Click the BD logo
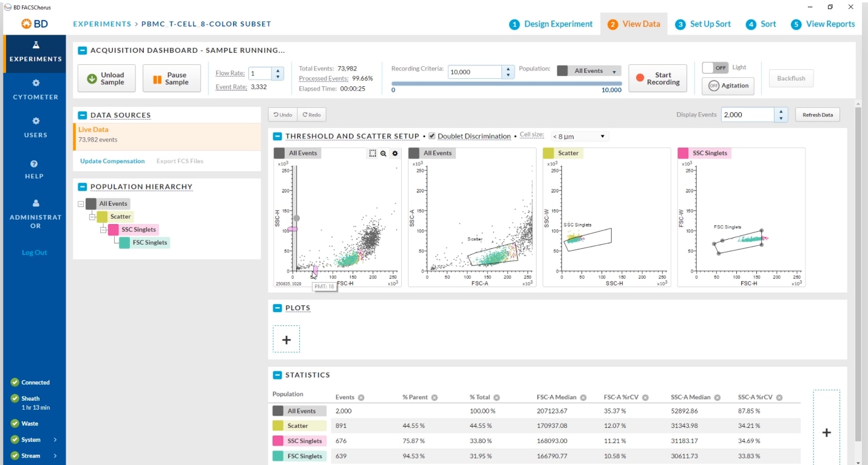Screen dimensions: 868x465 pos(35,24)
